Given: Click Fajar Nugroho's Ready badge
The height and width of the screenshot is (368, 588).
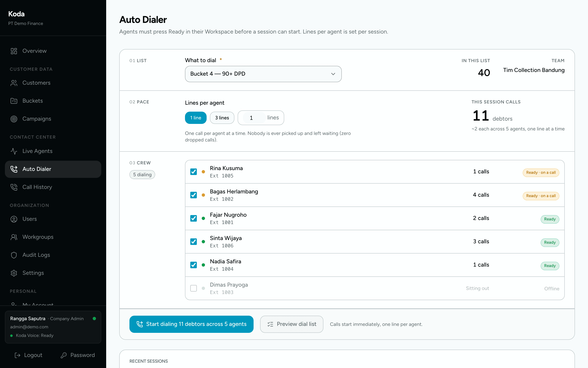Looking at the screenshot, I should tap(550, 219).
